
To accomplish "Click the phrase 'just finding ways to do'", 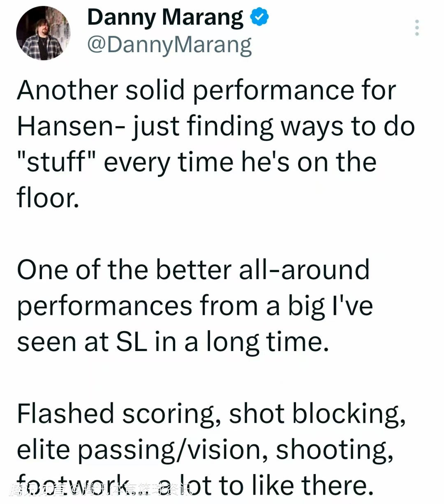I will point(274,126).
